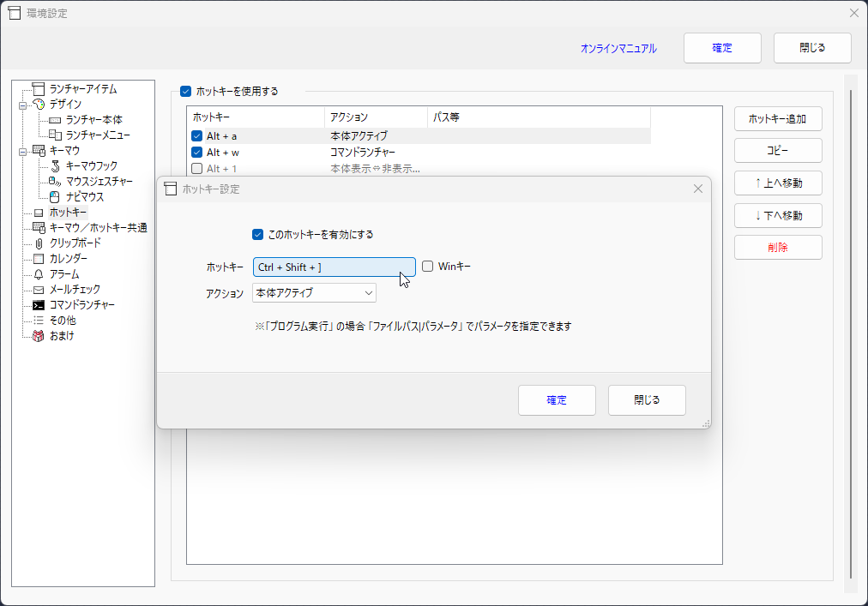868x606 pixels.
Task: Select the 本体アクティブ cell in list
Action: (359, 136)
